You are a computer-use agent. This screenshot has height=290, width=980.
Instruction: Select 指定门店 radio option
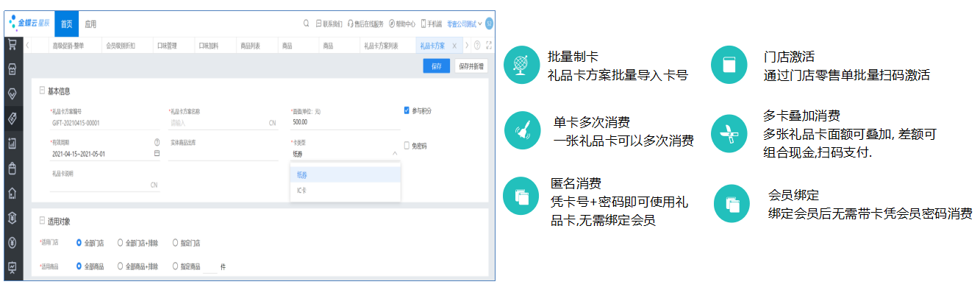point(175,242)
